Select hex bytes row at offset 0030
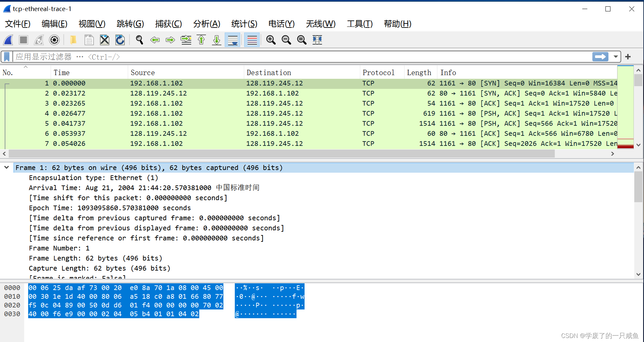The width and height of the screenshot is (644, 342). [114, 314]
